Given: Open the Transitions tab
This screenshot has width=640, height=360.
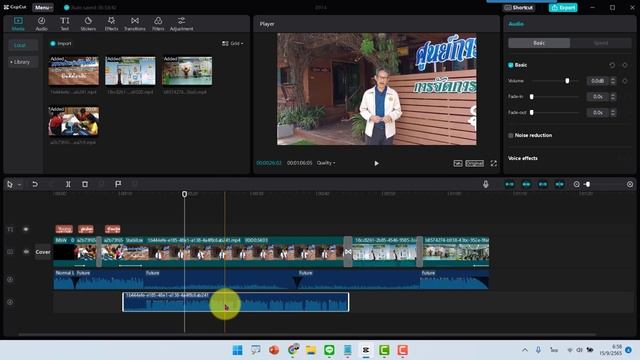Looking at the screenshot, I should [x=135, y=24].
